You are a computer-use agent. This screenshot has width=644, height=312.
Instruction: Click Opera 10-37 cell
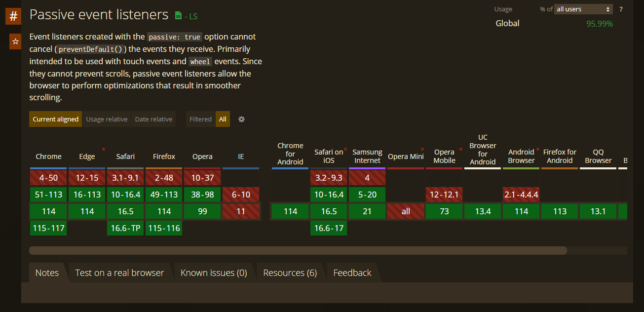(202, 178)
